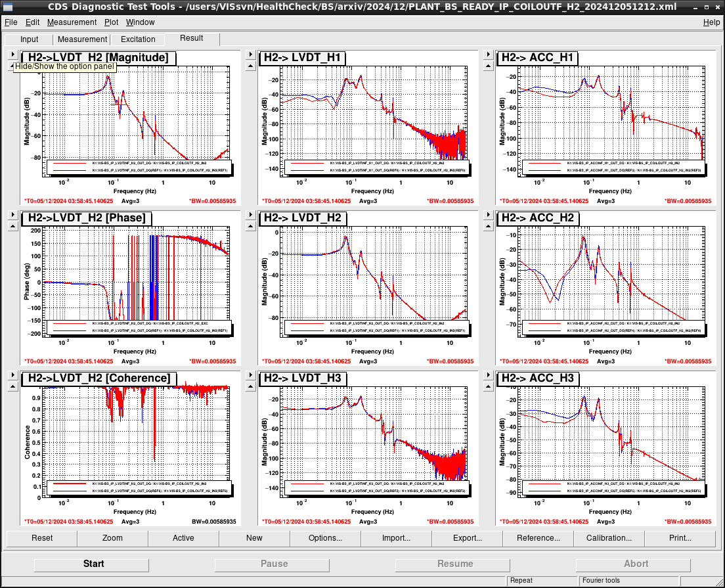Show option panel for H2->LVDT_H1 plot
The image size is (725, 588).
(251, 54)
